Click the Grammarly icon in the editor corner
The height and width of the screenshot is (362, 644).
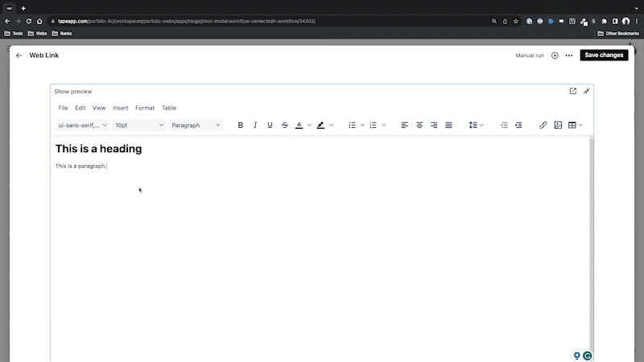point(588,356)
